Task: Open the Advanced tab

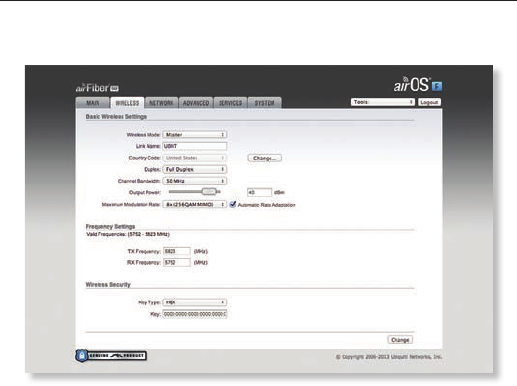Action: coord(196,103)
